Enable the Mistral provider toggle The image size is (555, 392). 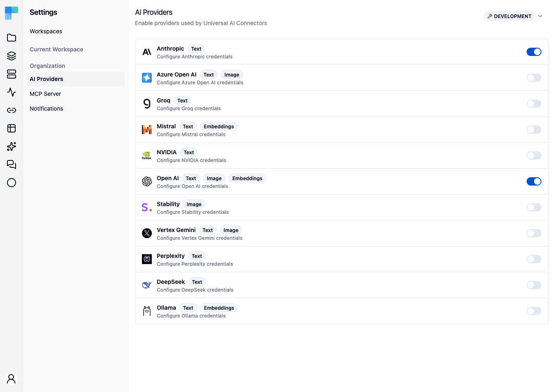[x=534, y=130]
